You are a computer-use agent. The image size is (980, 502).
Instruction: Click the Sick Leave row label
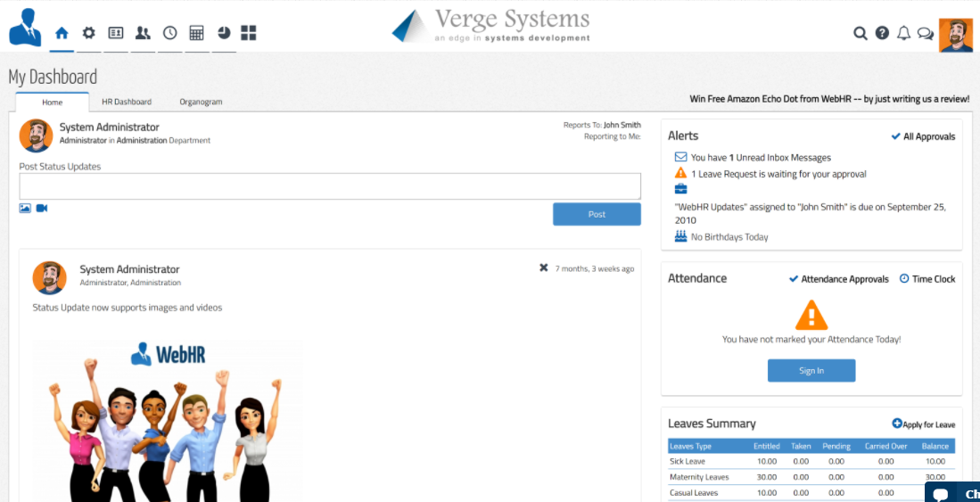[x=687, y=461]
